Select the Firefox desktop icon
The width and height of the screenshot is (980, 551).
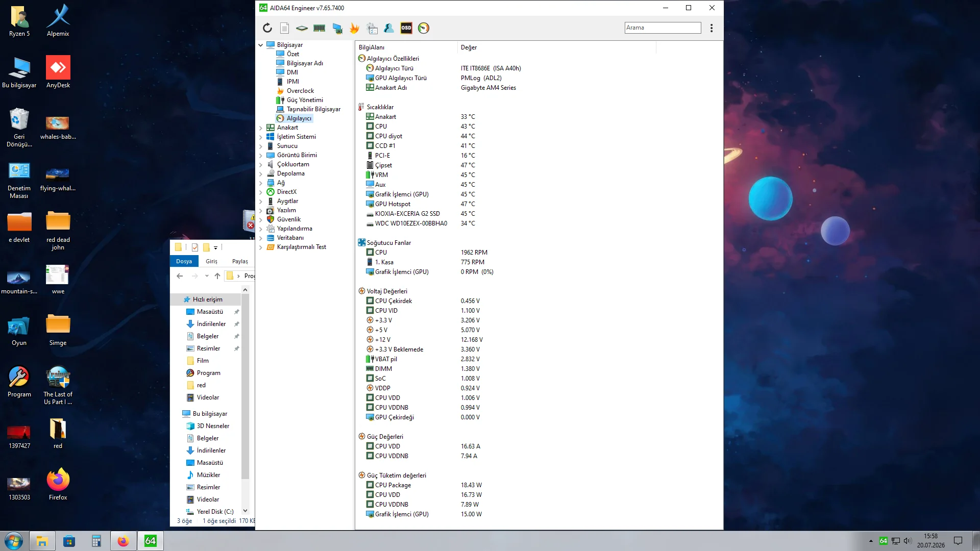point(58,485)
